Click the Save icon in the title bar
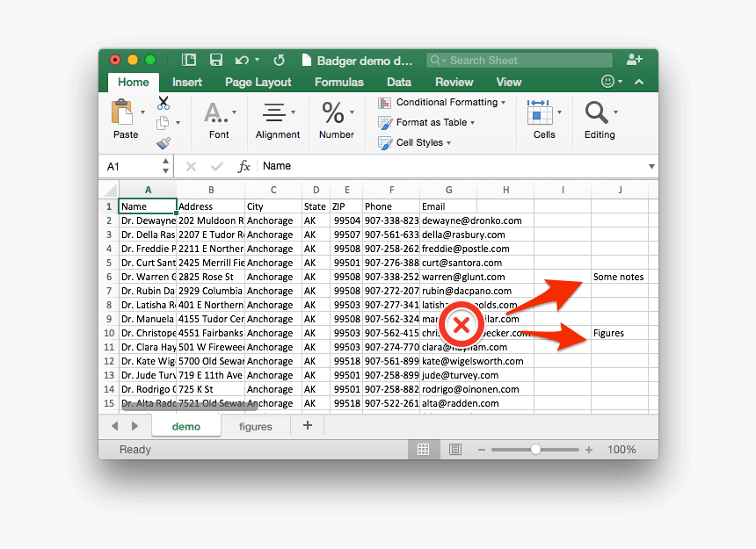Image resolution: width=756 pixels, height=549 pixels. coord(215,60)
